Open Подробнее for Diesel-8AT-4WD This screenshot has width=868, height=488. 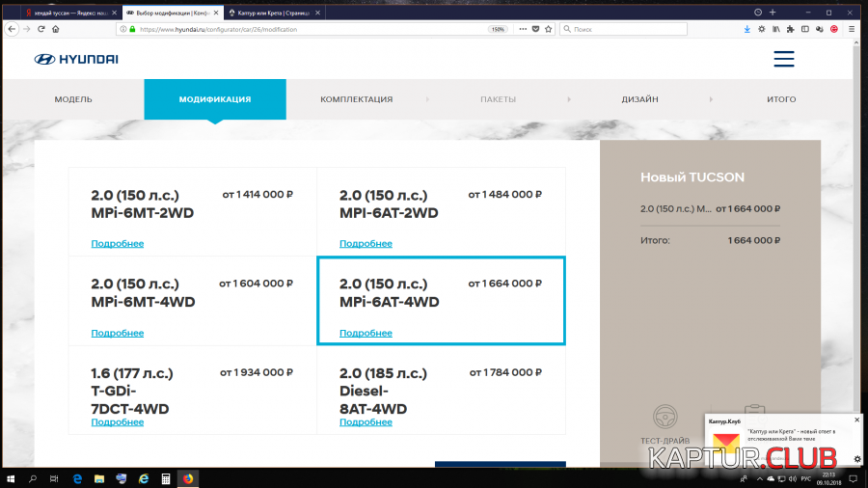(x=366, y=421)
